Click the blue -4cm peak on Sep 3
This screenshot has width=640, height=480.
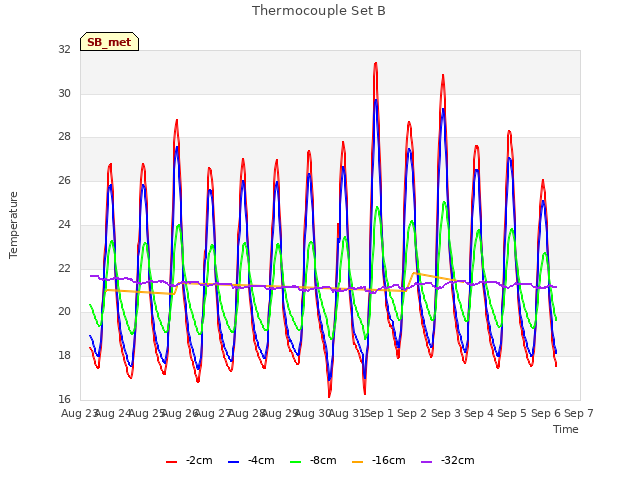pos(443,109)
